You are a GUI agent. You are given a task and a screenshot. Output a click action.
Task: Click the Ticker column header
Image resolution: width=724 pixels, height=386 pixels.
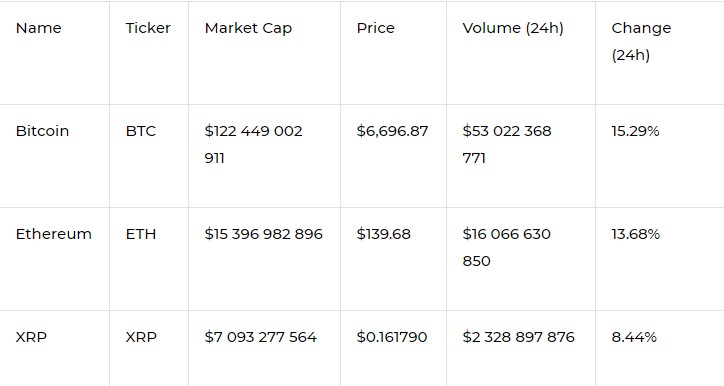(148, 28)
